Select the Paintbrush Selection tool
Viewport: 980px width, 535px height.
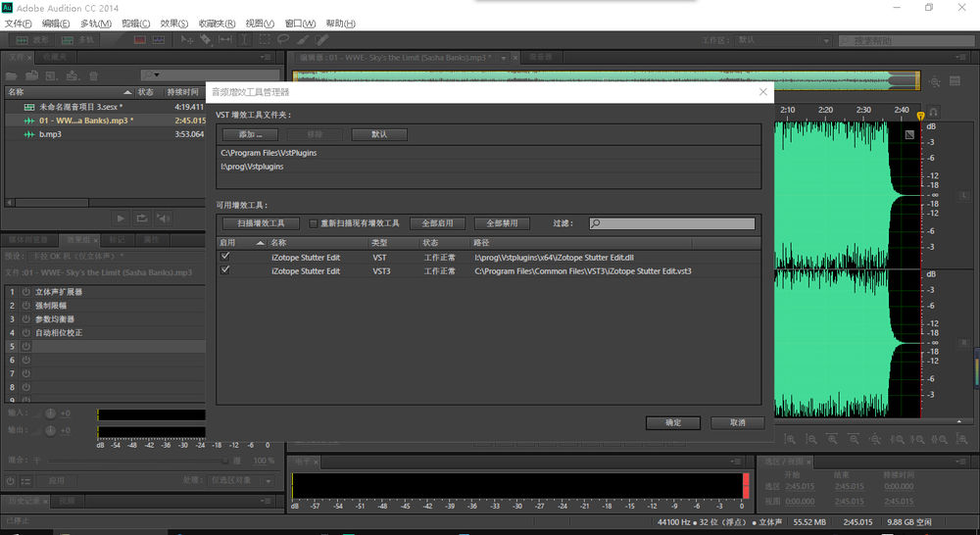pos(303,40)
